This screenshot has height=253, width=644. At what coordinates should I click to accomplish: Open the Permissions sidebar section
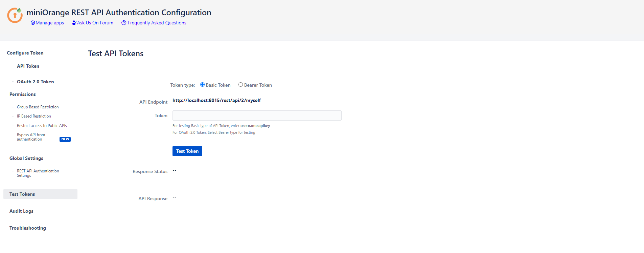pyautogui.click(x=23, y=94)
